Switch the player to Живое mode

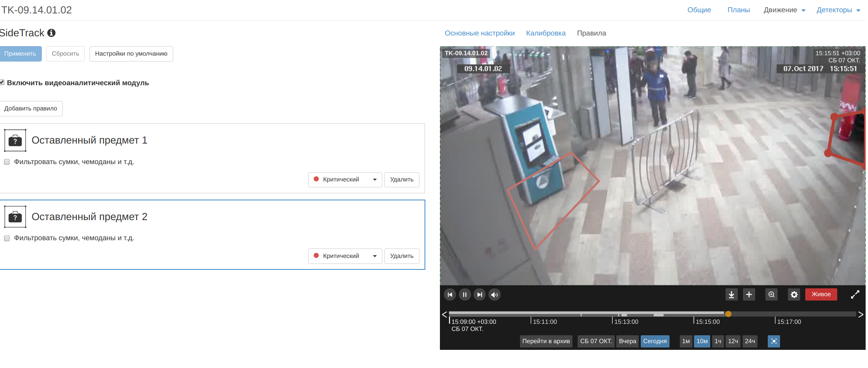(821, 294)
